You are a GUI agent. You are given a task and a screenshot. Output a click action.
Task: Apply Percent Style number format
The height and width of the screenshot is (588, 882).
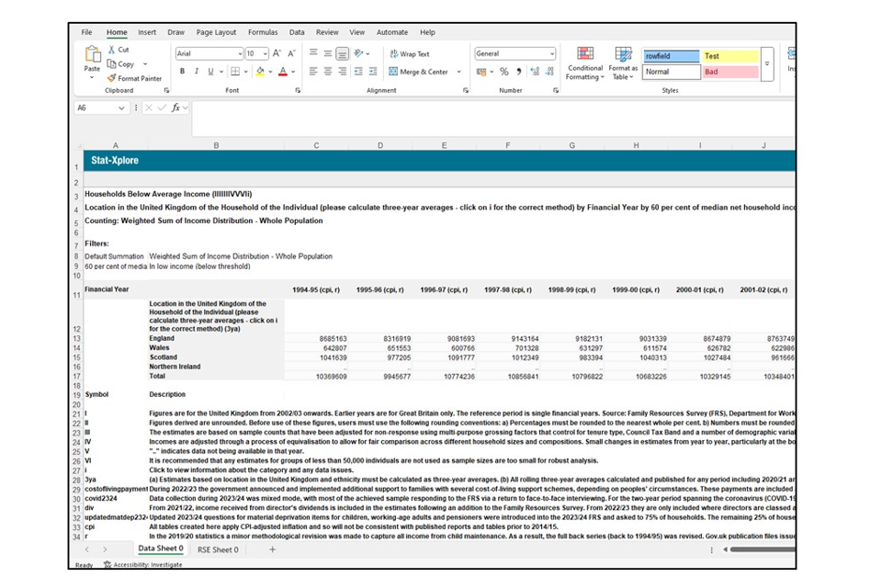[503, 72]
